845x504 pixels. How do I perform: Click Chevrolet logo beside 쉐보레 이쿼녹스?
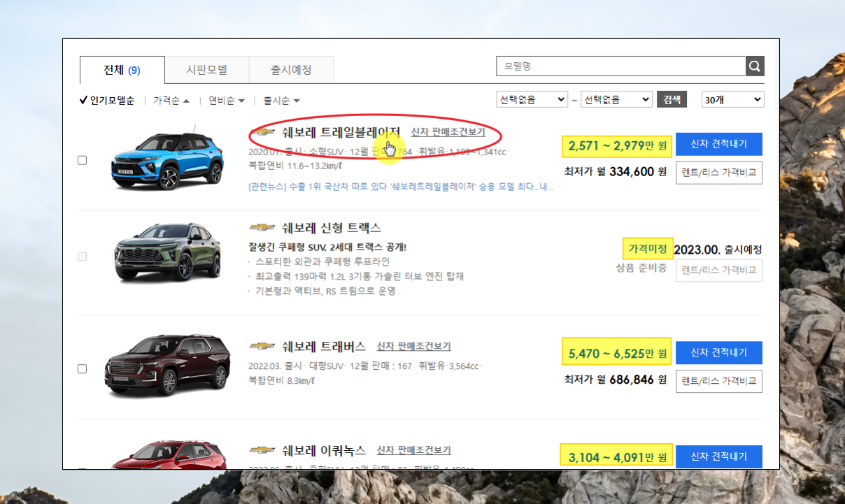tap(262, 450)
